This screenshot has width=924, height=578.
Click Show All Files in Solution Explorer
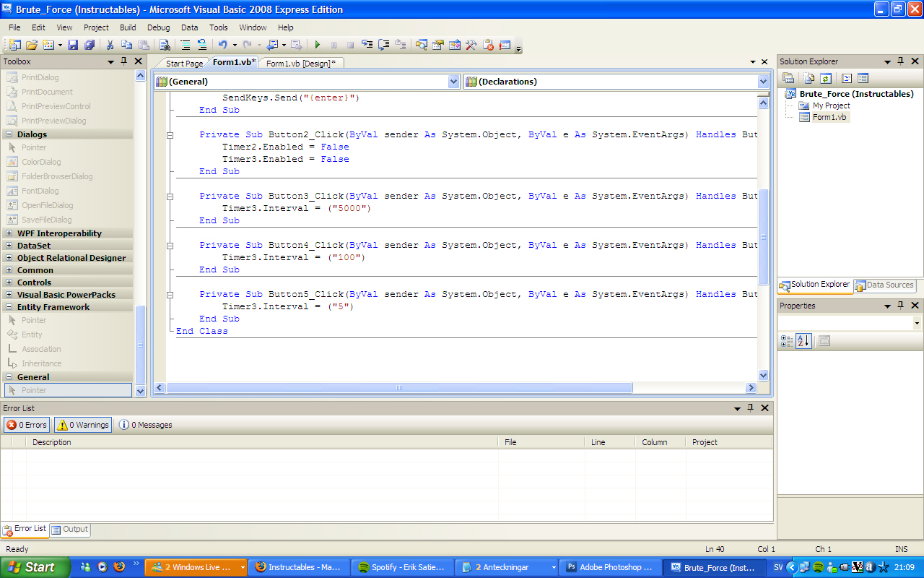click(x=810, y=78)
